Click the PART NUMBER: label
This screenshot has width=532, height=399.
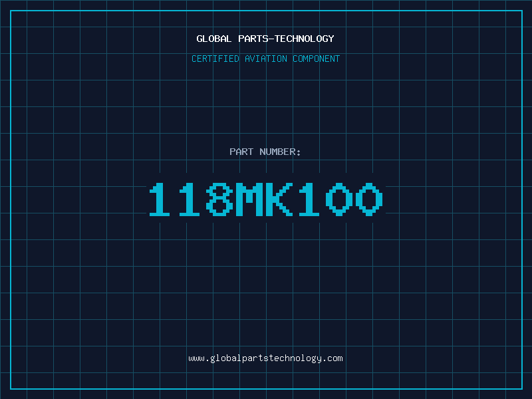point(265,152)
